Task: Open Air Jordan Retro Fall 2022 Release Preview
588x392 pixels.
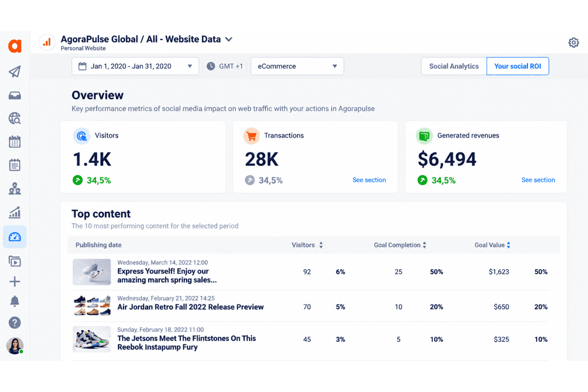Action: coord(190,307)
